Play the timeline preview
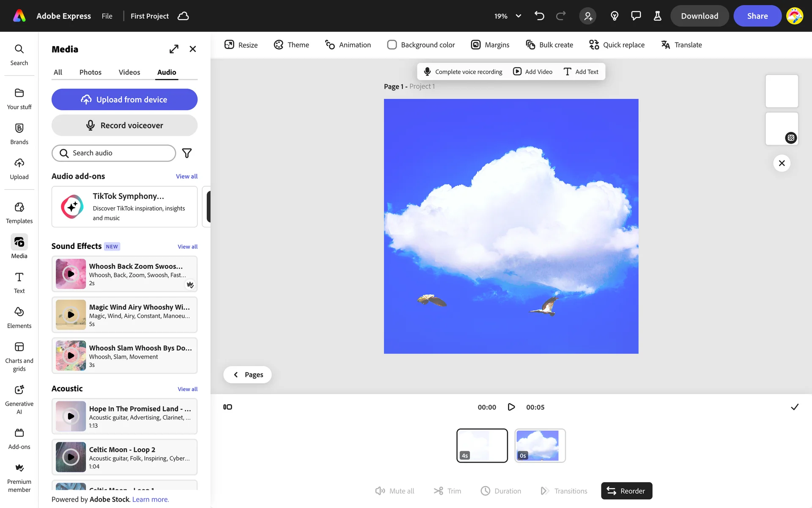 (511, 407)
